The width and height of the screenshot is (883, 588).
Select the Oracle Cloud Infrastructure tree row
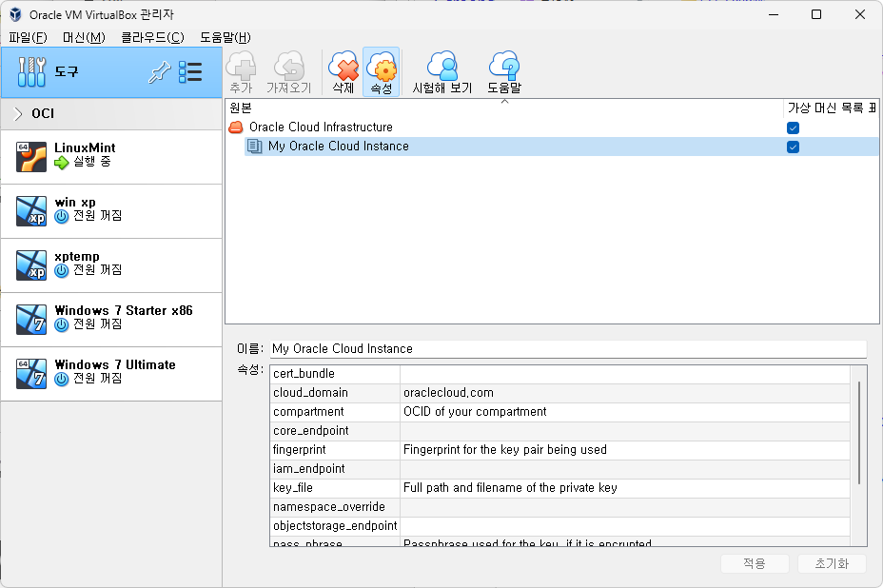(552, 127)
